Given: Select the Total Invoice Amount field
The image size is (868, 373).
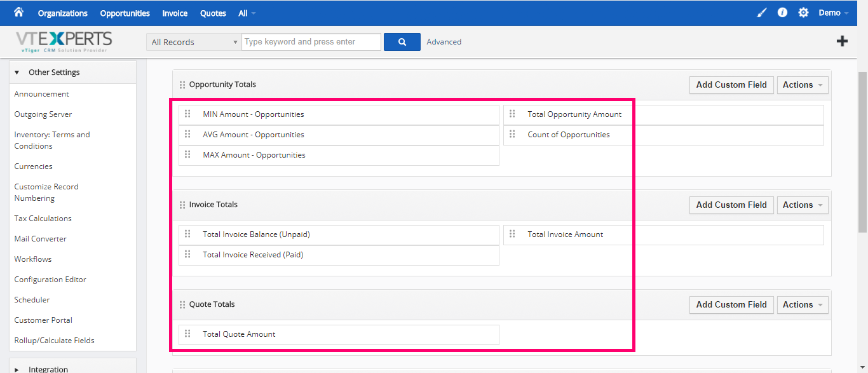Looking at the screenshot, I should (664, 234).
